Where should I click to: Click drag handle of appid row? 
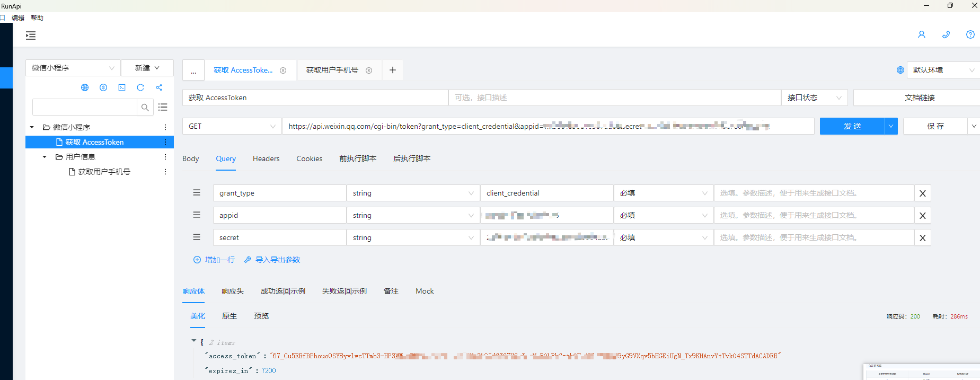197,215
